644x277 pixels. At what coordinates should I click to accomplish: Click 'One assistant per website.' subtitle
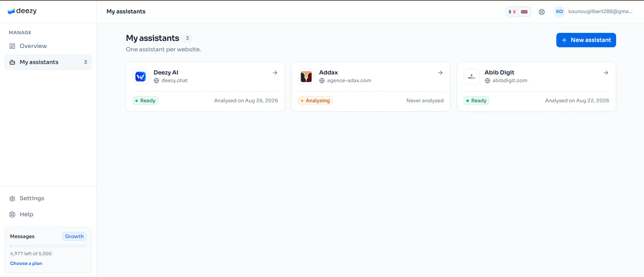pos(163,50)
